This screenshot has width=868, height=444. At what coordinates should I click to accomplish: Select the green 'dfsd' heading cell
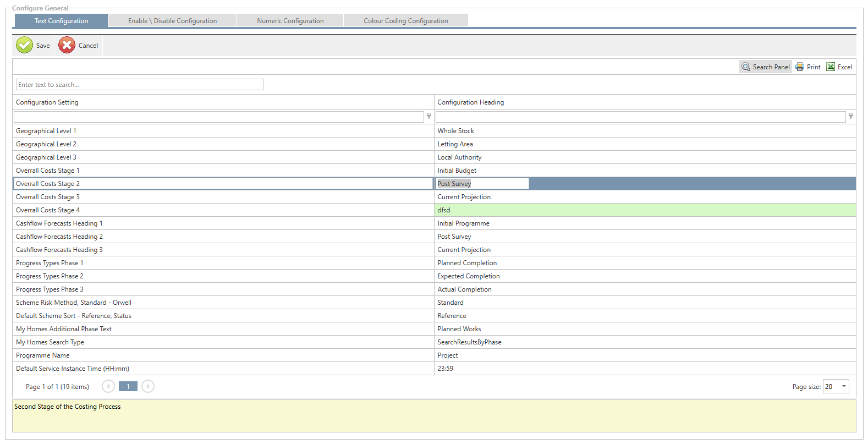point(645,210)
